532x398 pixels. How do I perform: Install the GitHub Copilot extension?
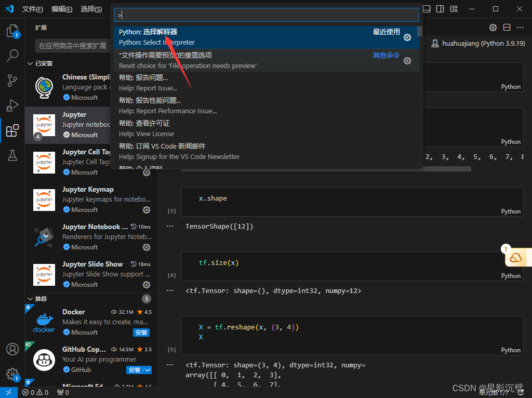[x=135, y=370]
